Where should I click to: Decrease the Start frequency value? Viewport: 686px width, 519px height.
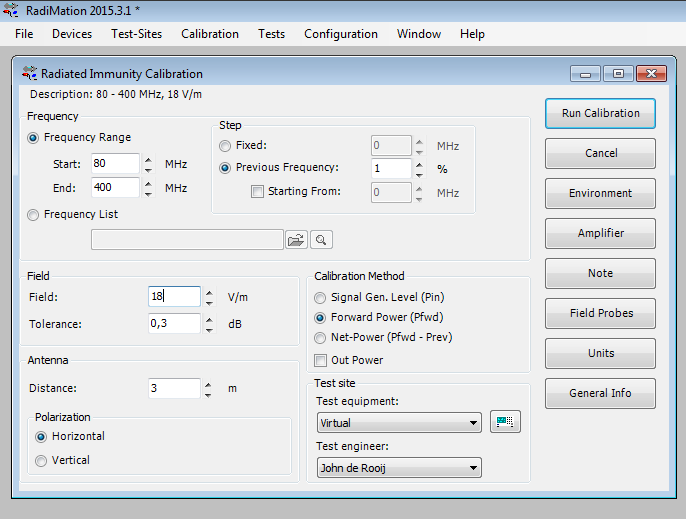click(x=148, y=169)
